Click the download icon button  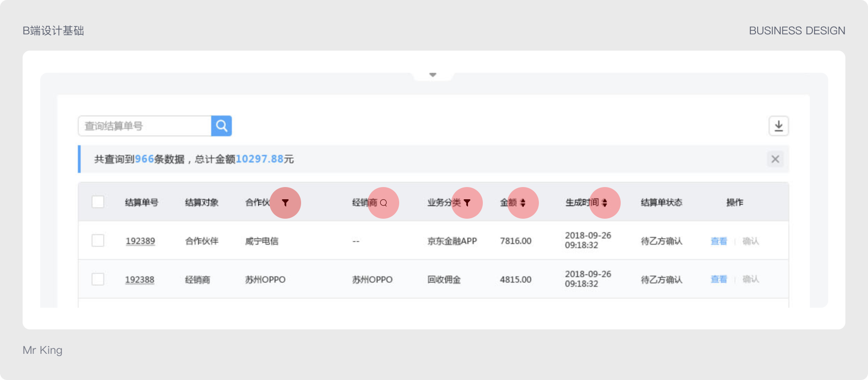[778, 126]
